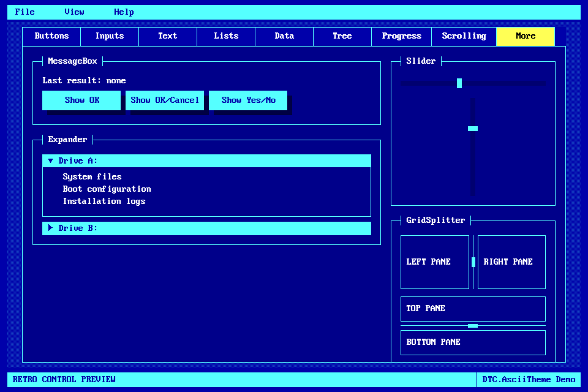Screen dimensions: 588x392
Task: Show the Progress tab
Action: point(401,36)
